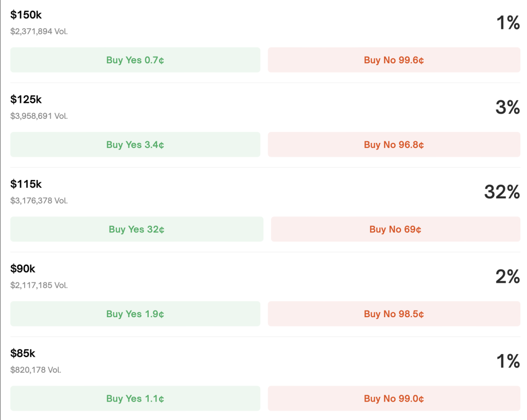Choose Buy No 69¢ for $115k
This screenshot has height=420, width=527.
coord(396,229)
